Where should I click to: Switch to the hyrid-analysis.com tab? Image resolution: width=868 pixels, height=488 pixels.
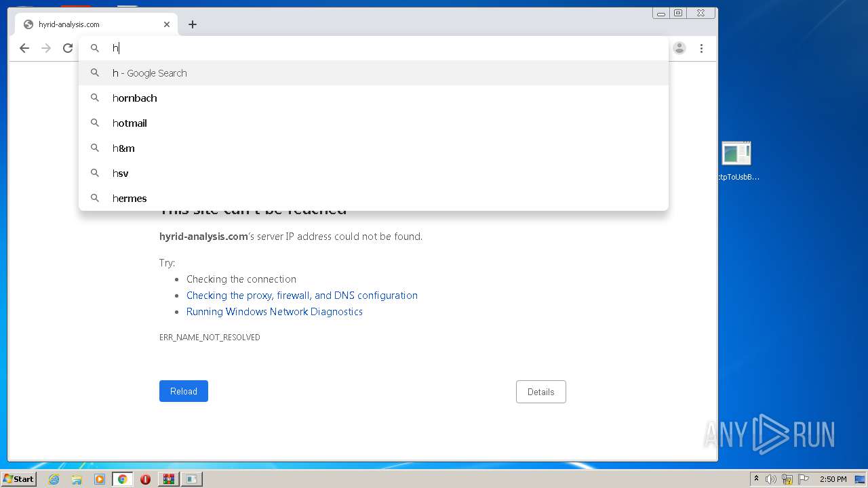click(x=97, y=24)
